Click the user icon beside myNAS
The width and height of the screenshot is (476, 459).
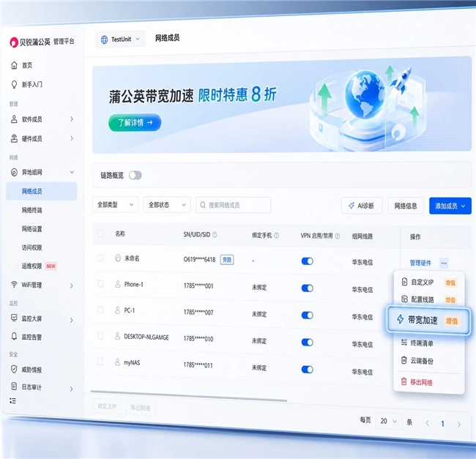tap(117, 362)
